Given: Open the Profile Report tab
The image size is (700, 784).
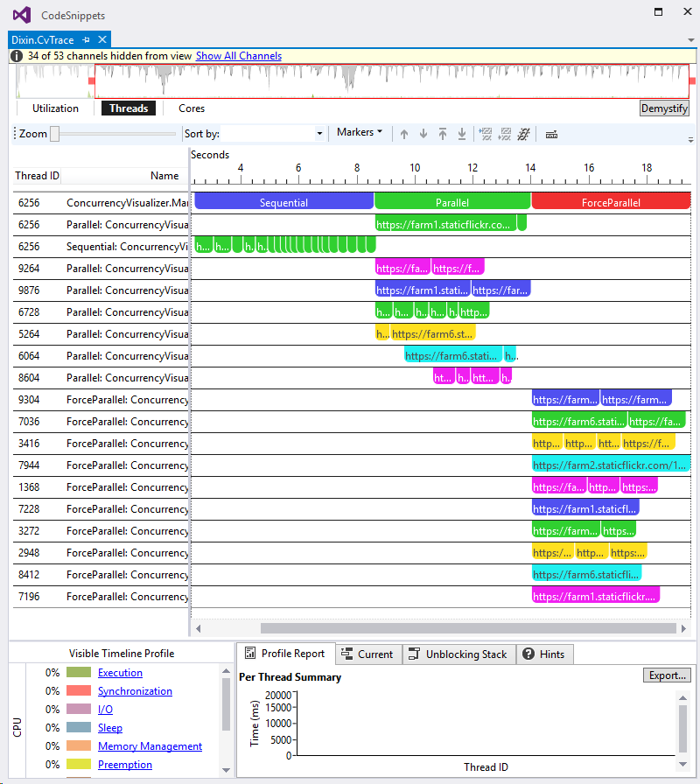Looking at the screenshot, I should click(285, 654).
